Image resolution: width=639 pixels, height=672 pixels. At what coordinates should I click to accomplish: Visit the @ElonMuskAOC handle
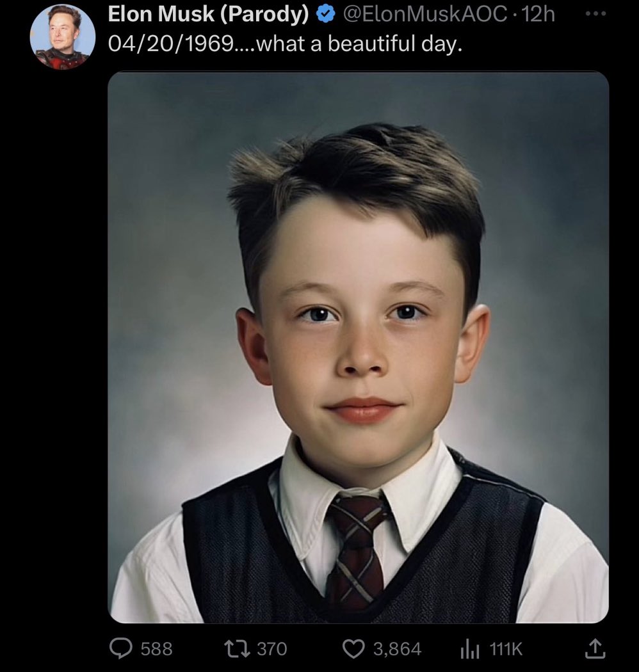tap(425, 15)
